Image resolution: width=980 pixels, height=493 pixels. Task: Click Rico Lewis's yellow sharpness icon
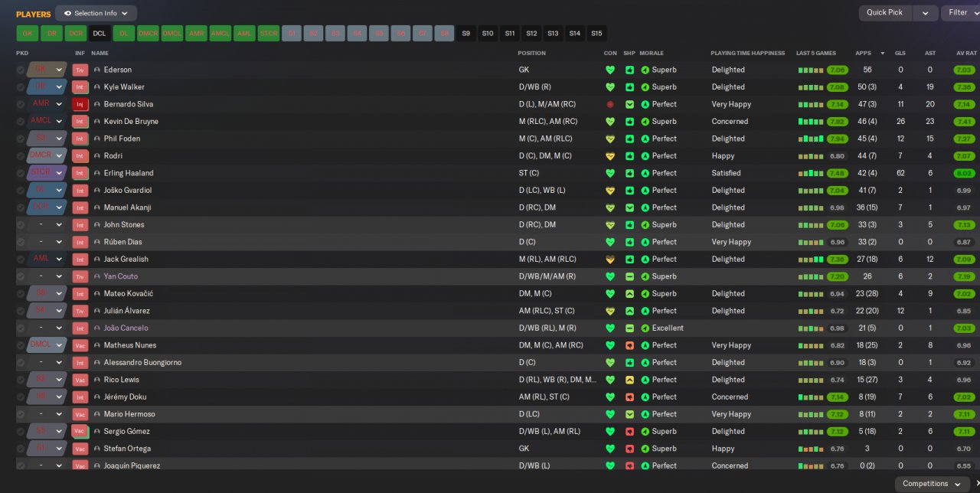click(x=629, y=380)
